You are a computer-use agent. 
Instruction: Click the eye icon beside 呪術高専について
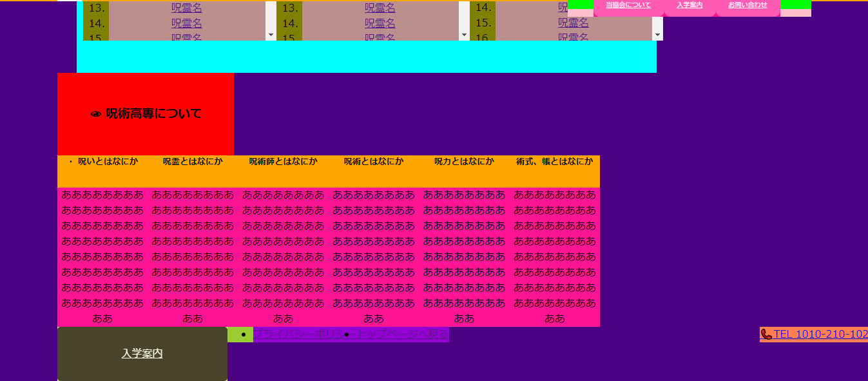click(x=96, y=112)
